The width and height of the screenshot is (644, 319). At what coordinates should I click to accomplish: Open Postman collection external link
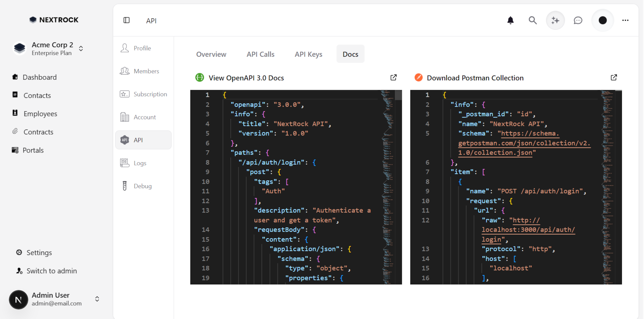pos(614,77)
